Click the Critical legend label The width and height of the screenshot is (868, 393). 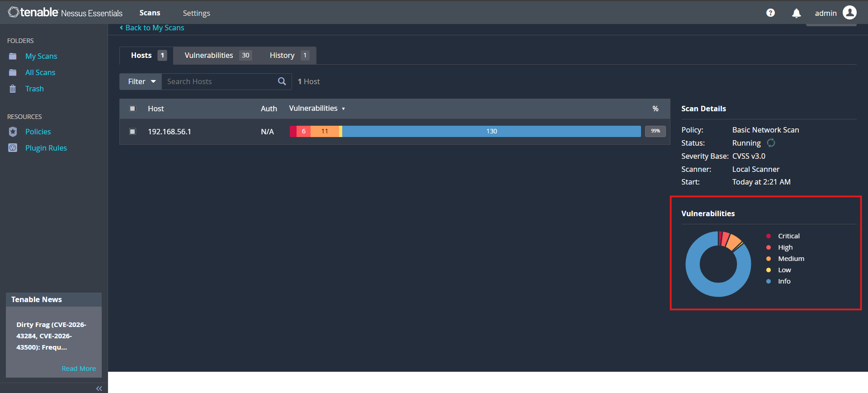pyautogui.click(x=788, y=236)
